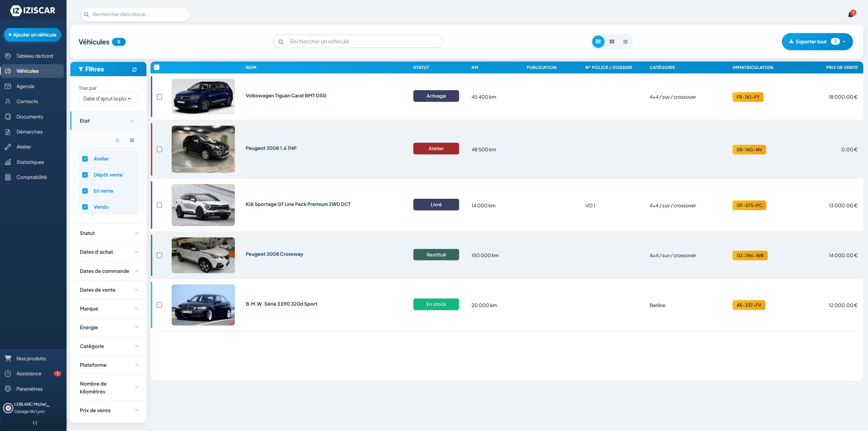868x431 pixels.
Task: Go to Statistiques in the sidebar
Action: [32, 162]
